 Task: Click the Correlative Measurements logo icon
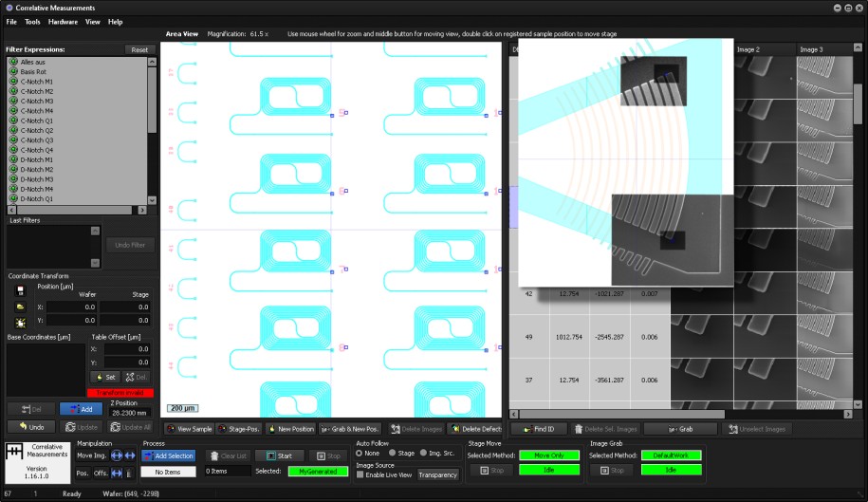click(14, 452)
